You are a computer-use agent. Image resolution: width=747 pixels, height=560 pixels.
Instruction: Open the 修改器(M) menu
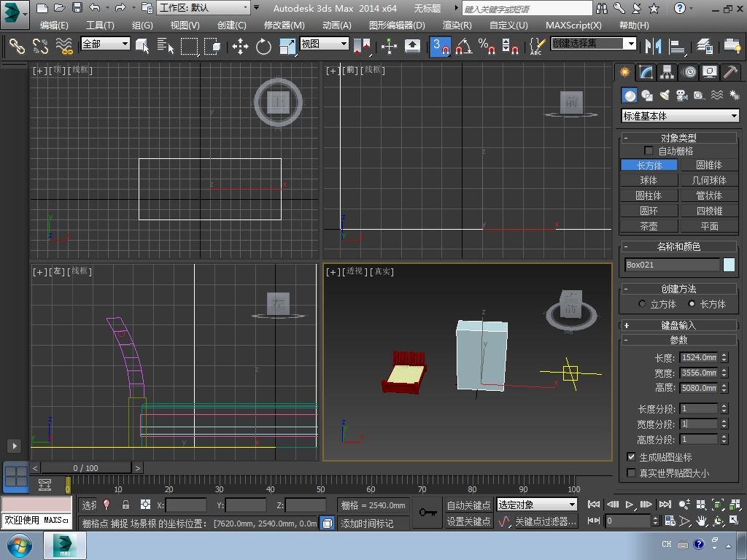coord(284,25)
